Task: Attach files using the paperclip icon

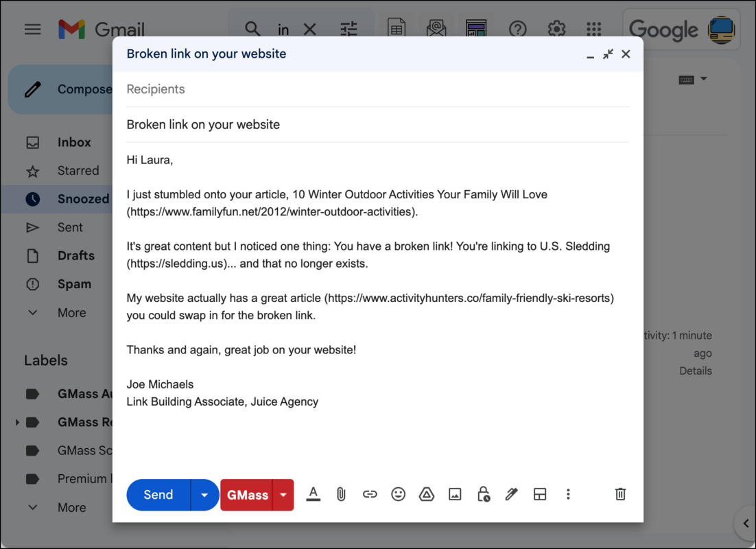Action: [x=341, y=494]
